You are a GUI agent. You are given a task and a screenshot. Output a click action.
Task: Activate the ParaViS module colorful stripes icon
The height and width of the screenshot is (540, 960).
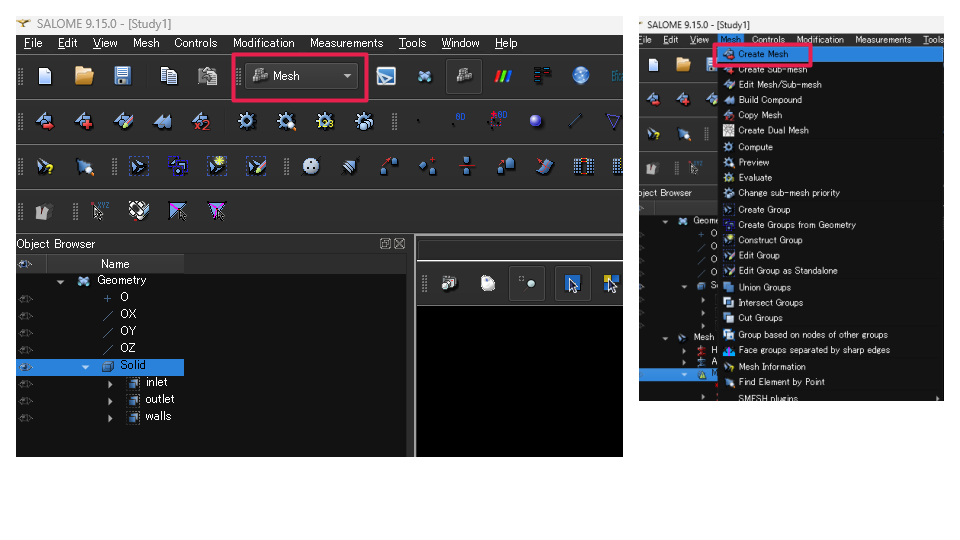pyautogui.click(x=504, y=76)
